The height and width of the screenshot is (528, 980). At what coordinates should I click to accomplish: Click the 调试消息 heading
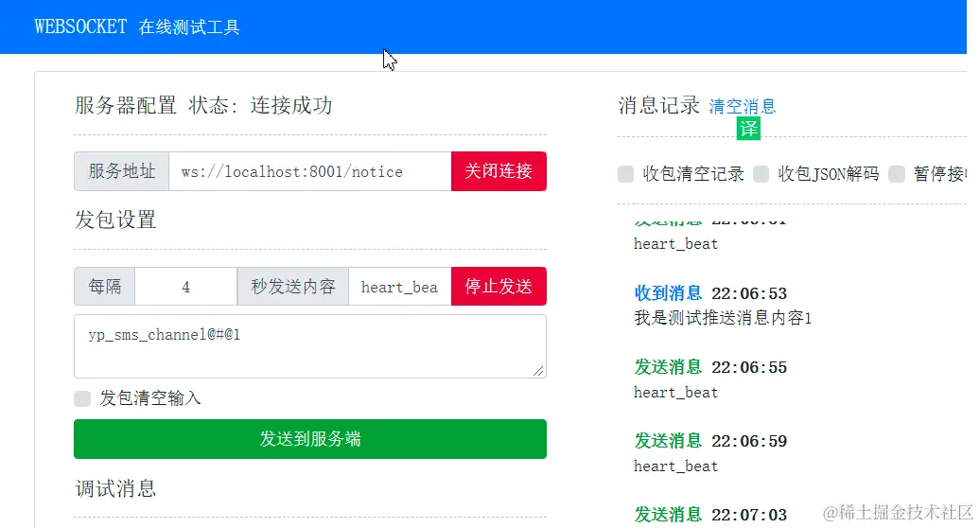pos(115,488)
